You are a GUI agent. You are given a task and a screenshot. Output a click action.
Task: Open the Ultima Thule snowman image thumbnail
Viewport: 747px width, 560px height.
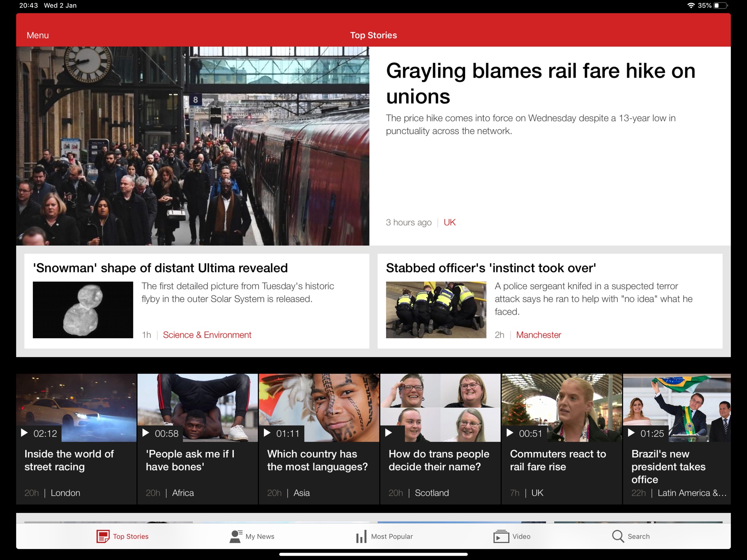coord(83,310)
